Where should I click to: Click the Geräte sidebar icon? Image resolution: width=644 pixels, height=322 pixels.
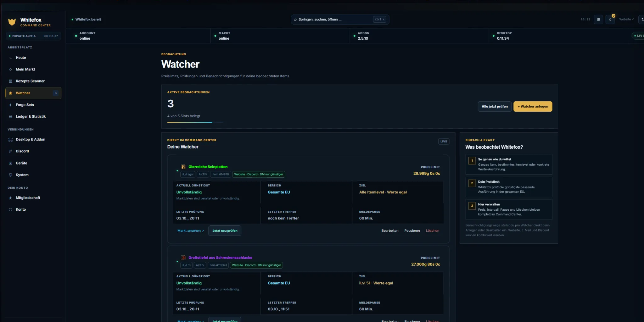click(x=10, y=163)
